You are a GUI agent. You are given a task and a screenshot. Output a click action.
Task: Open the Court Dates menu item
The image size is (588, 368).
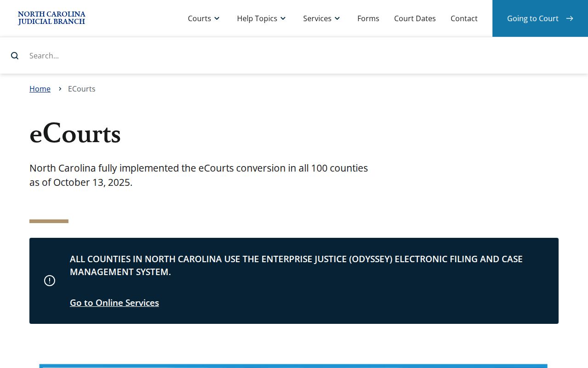pyautogui.click(x=415, y=18)
